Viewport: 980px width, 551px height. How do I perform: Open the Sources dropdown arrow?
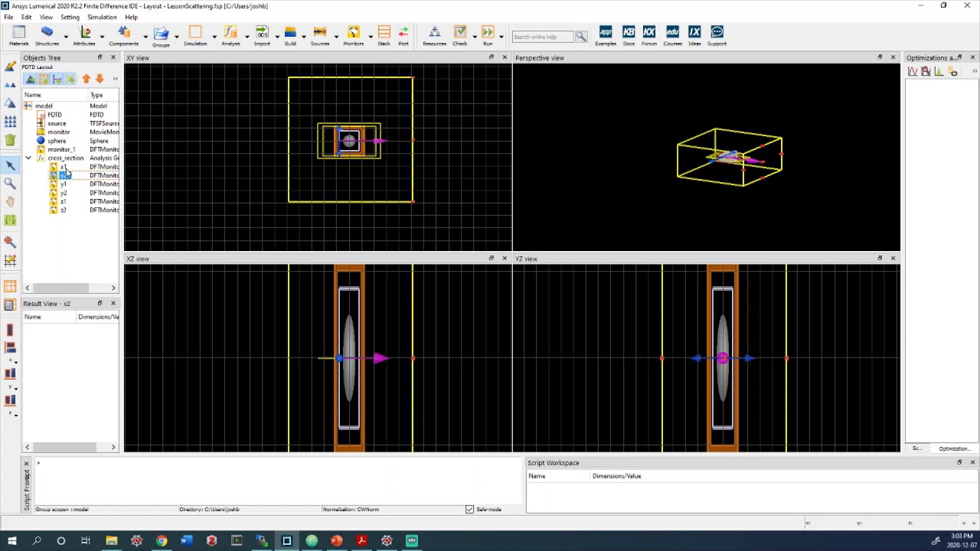[x=338, y=36]
